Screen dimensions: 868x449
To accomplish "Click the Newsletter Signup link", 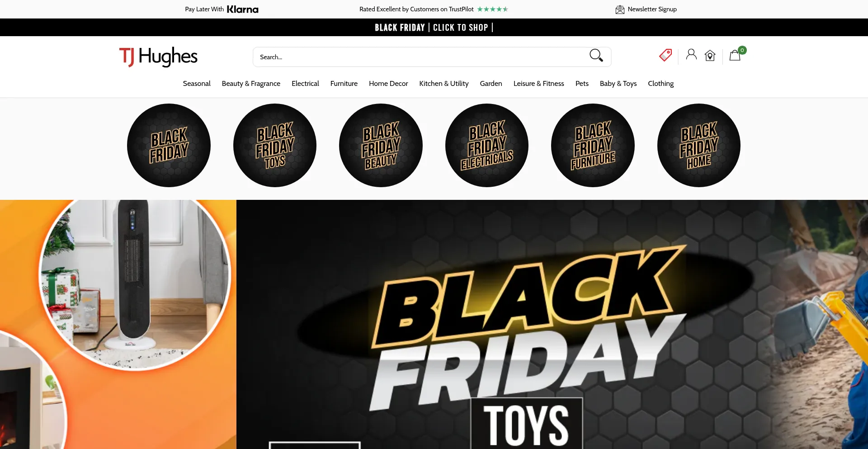I will click(652, 9).
